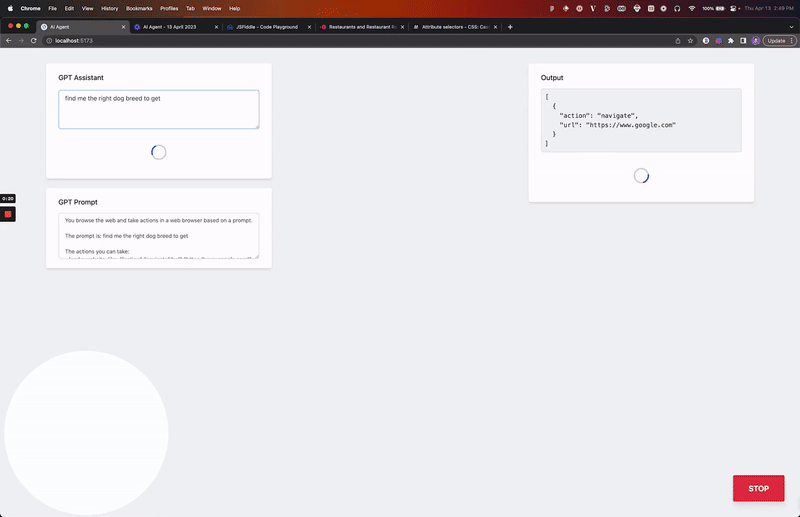Open the Chrome app menu
Screen dimensions: 800x517
pyautogui.click(x=31, y=9)
